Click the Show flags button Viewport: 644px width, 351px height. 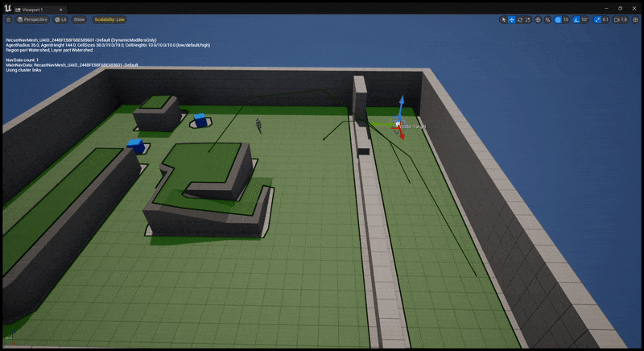coord(79,19)
